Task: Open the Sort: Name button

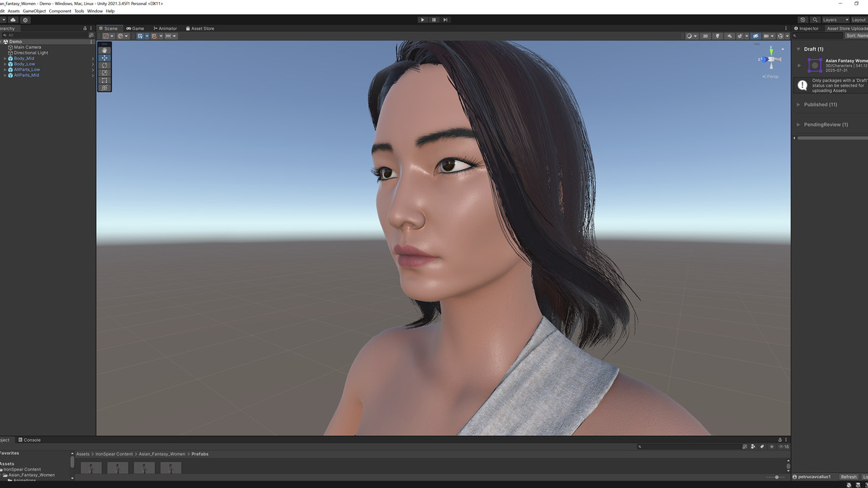Action: (856, 35)
